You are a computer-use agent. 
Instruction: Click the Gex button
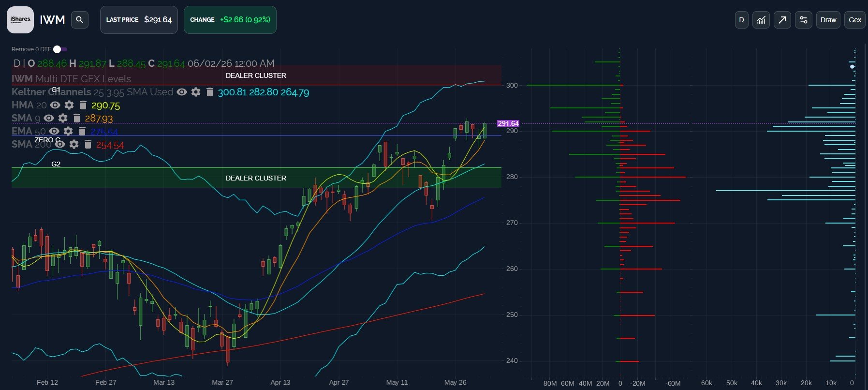point(855,20)
